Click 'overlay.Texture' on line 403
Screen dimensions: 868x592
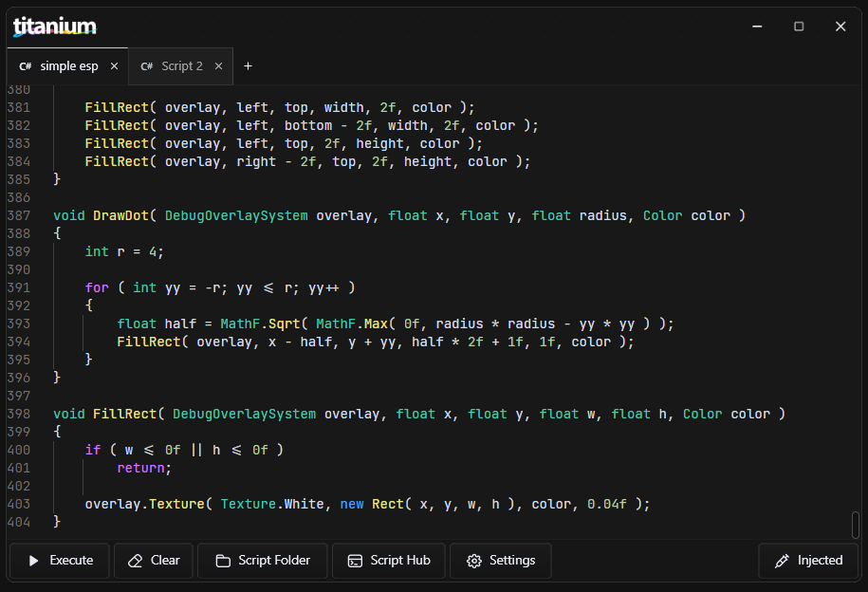[144, 504]
